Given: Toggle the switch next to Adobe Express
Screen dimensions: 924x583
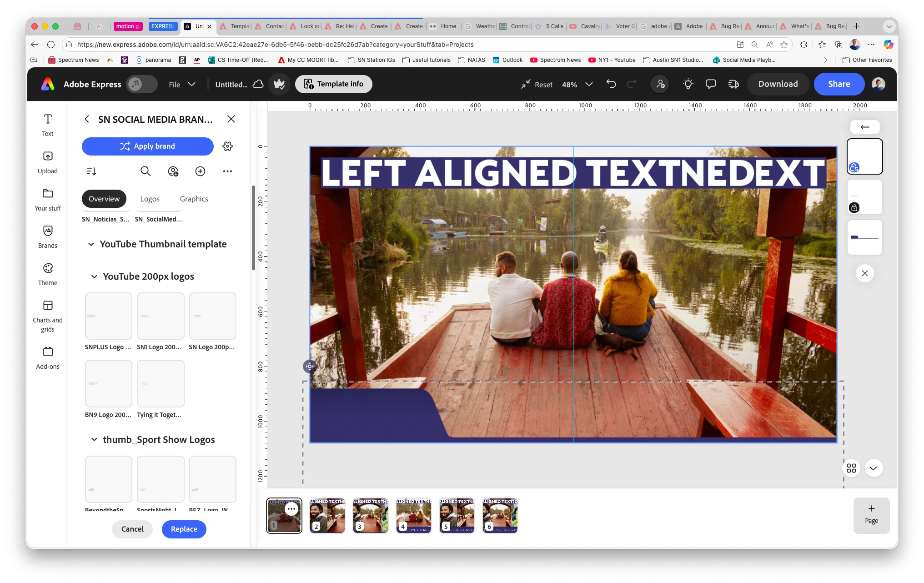Looking at the screenshot, I should click(x=141, y=84).
